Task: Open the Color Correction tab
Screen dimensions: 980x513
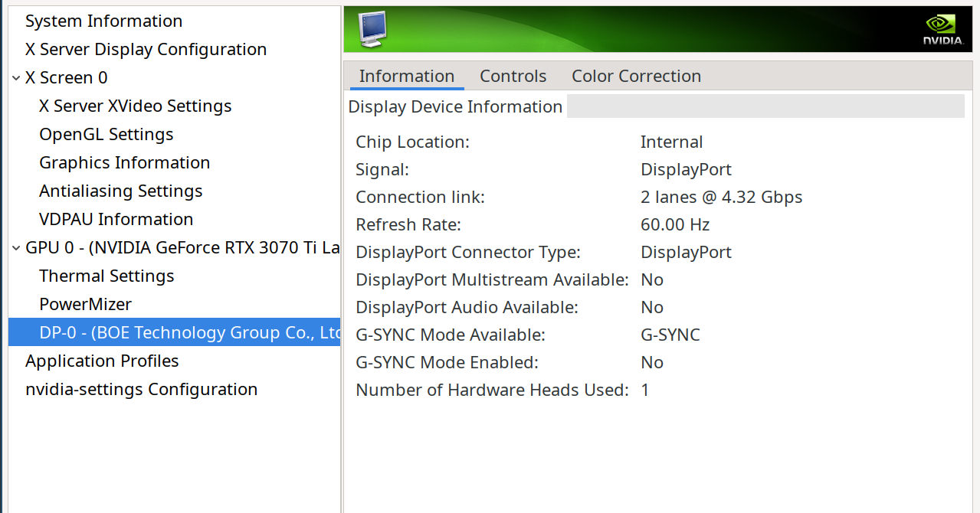Action: tap(637, 77)
